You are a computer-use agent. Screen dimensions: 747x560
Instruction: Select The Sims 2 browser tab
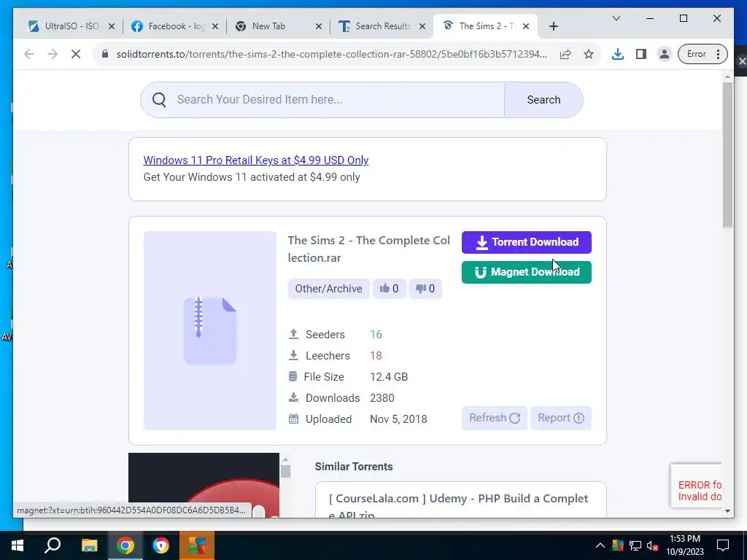[x=486, y=26]
